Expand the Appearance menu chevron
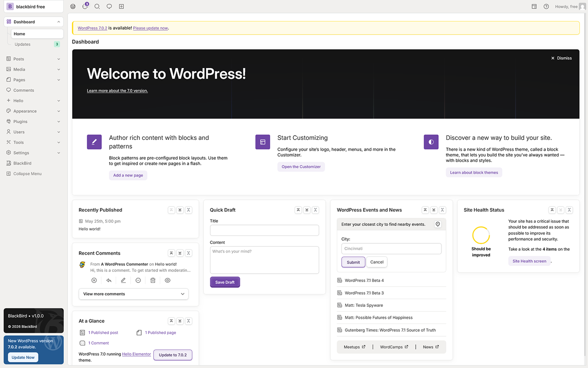The image size is (588, 368). coord(59,111)
